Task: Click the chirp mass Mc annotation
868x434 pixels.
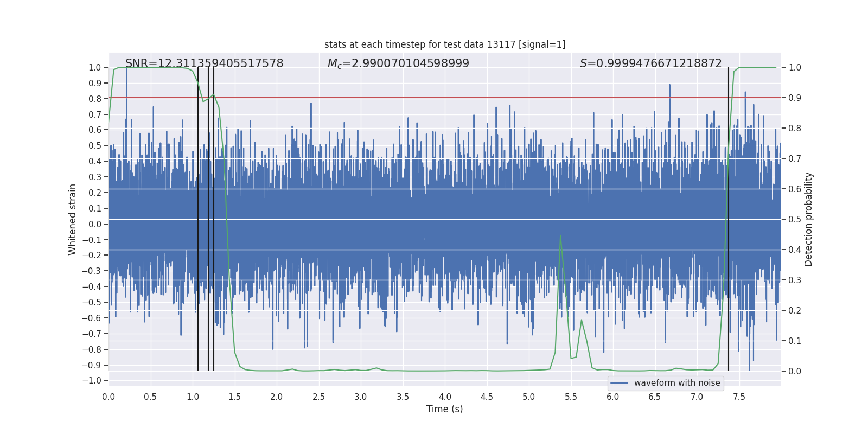Action: coord(398,63)
